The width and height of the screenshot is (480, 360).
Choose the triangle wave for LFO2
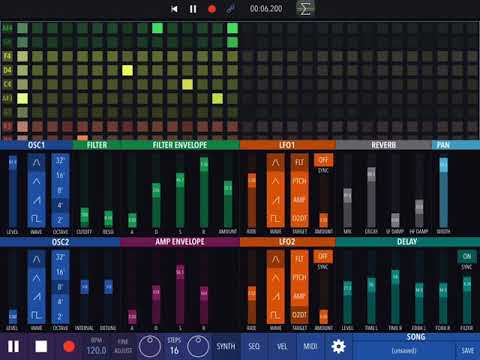pos(275,278)
